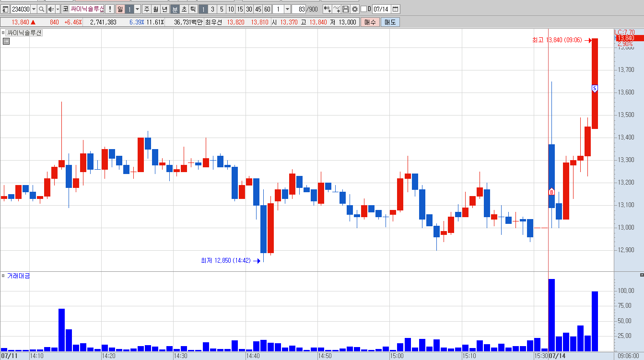
Task: Toggle the 일 daily chart period
Action: 120,9
